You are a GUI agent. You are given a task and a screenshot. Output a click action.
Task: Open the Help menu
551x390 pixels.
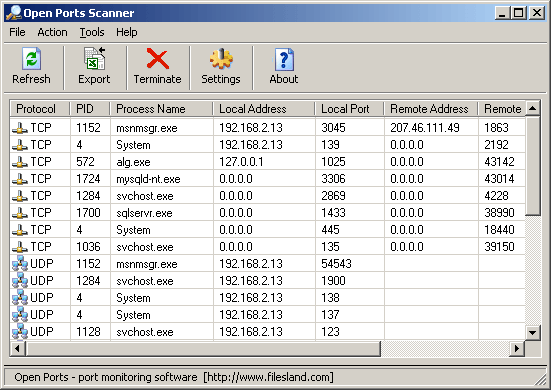pyautogui.click(x=127, y=32)
